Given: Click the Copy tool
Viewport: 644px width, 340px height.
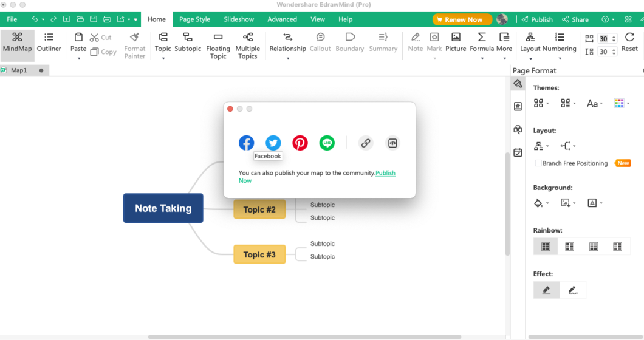Looking at the screenshot, I should (103, 52).
